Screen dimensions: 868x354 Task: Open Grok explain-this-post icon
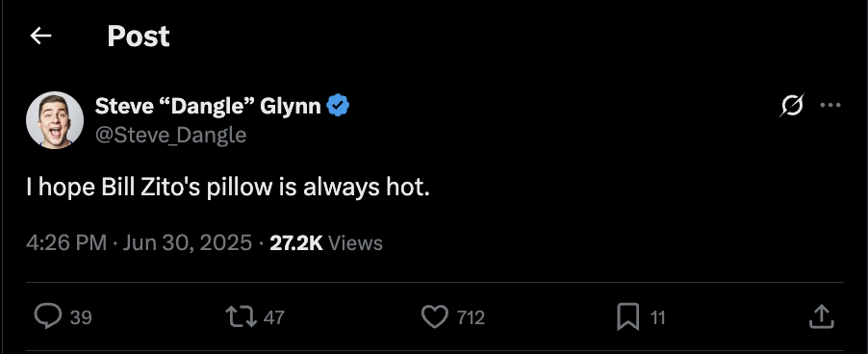pos(792,105)
